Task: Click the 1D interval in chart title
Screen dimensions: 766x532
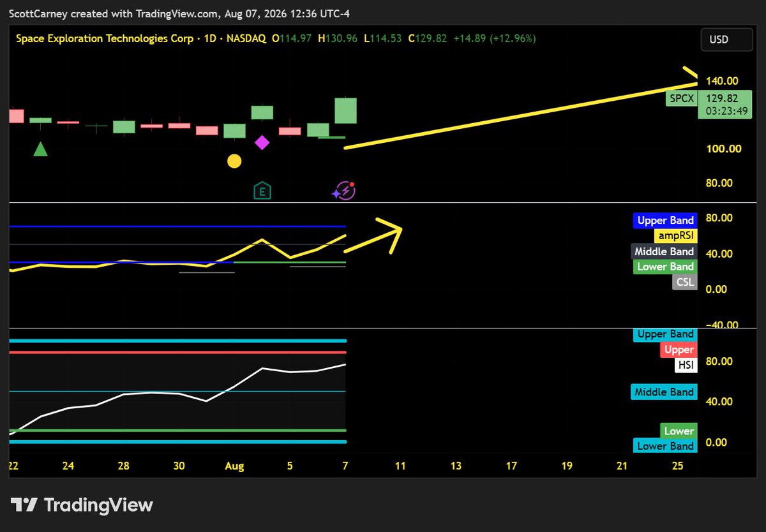Action: point(209,38)
